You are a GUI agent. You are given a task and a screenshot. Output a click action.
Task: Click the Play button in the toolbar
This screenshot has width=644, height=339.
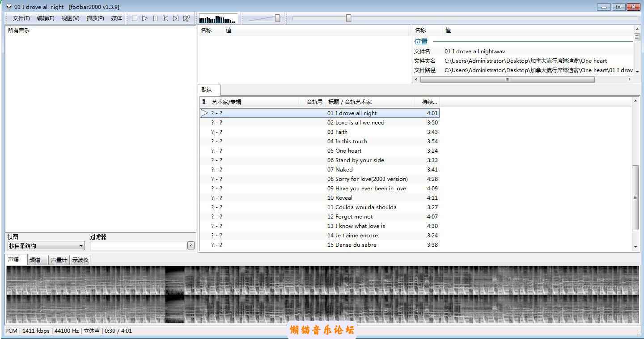click(x=145, y=18)
